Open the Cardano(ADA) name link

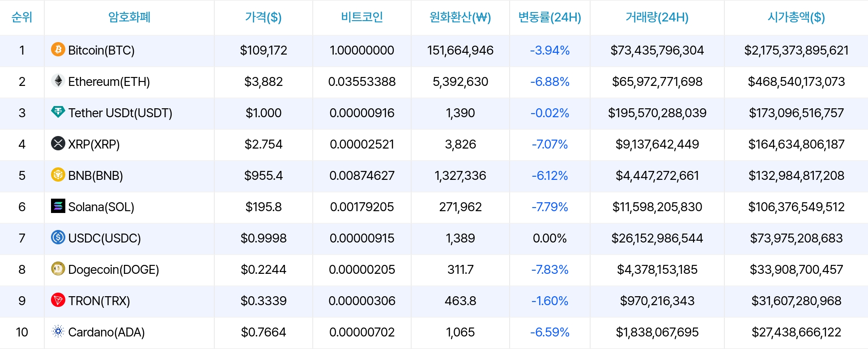pyautogui.click(x=106, y=332)
